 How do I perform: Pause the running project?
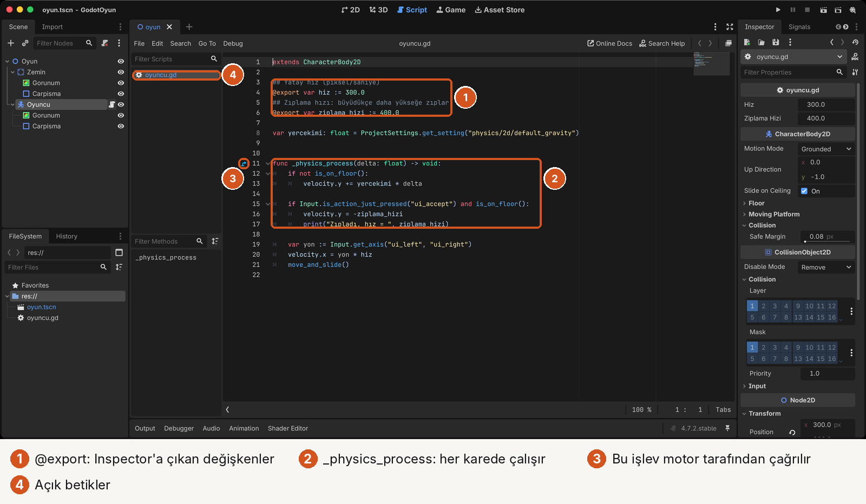click(793, 10)
